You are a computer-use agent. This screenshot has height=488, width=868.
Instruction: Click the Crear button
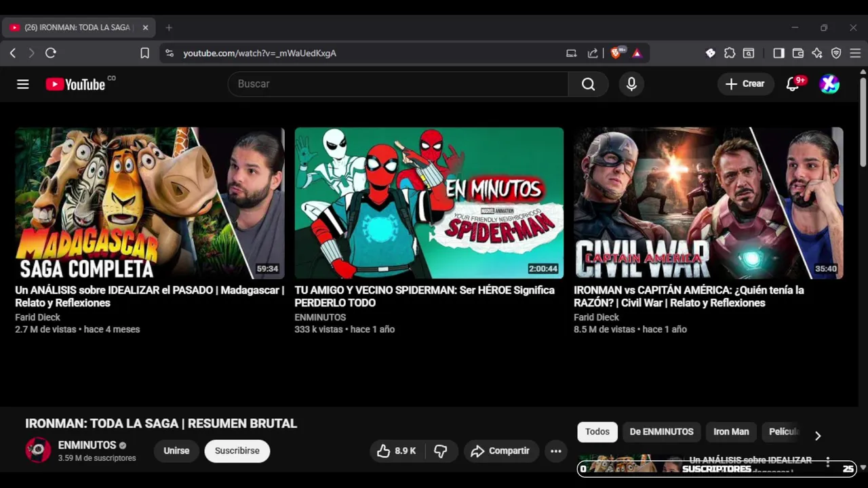pos(745,84)
